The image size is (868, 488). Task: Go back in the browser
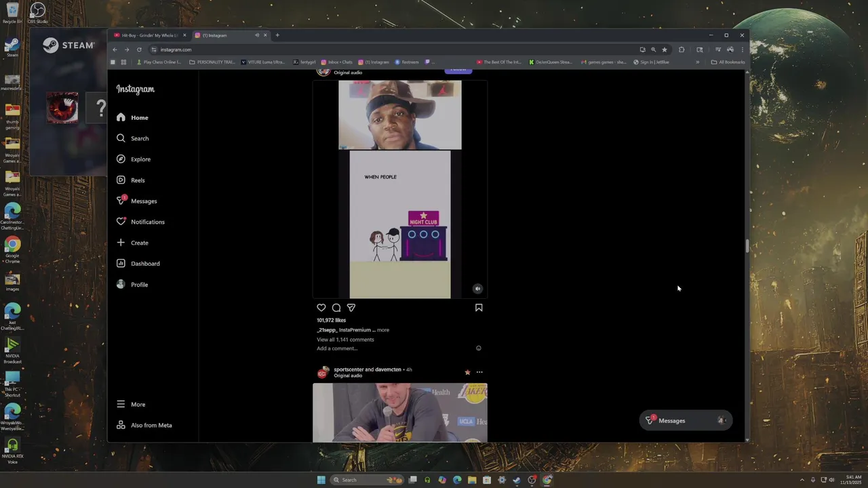coord(115,49)
